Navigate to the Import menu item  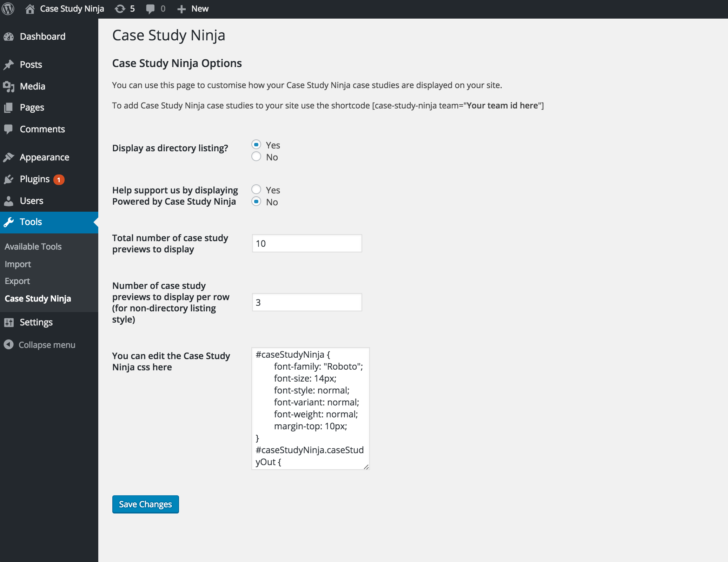tap(17, 263)
